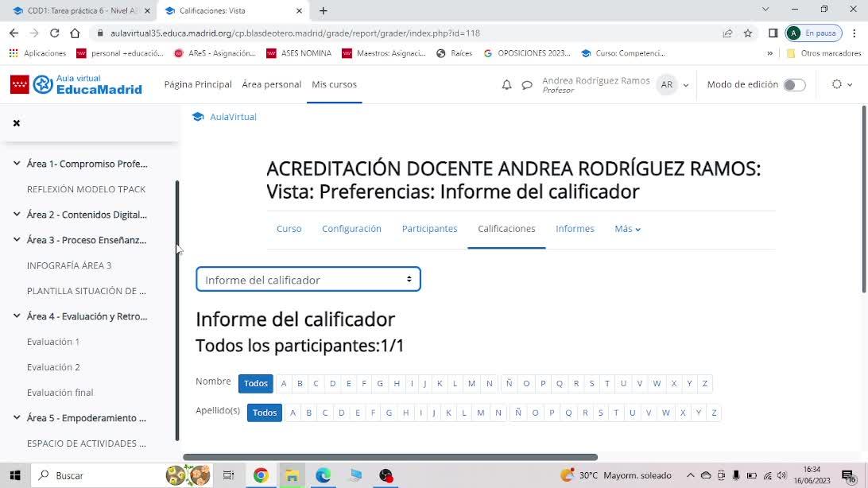Switch to the Informes tab

[575, 229]
